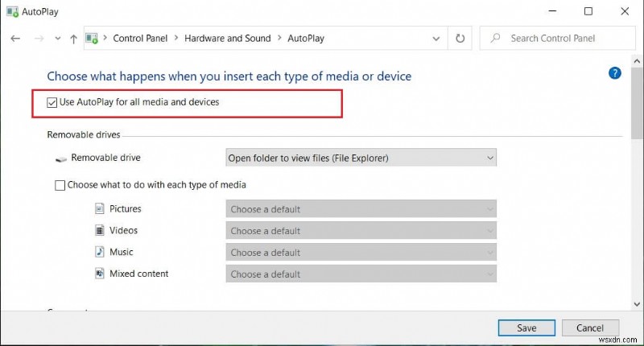Image resolution: width=644 pixels, height=346 pixels.
Task: Go to Control Panel in breadcrumb
Action: [x=139, y=38]
